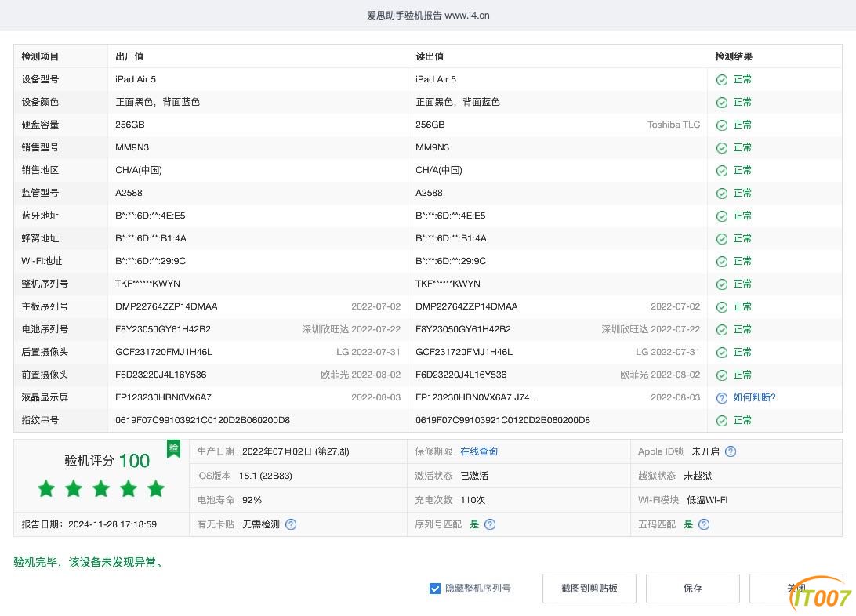
Task: Open the 如何判断? link
Action: [x=754, y=397]
